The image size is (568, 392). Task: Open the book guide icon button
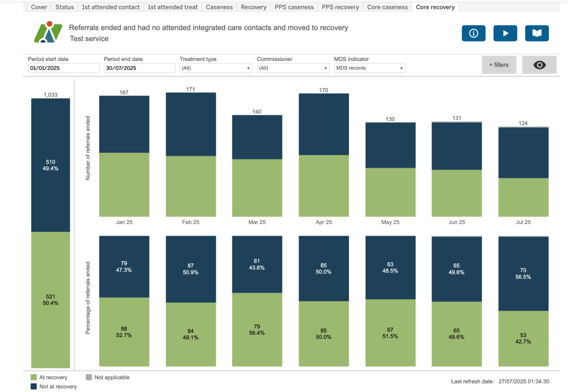pos(537,33)
